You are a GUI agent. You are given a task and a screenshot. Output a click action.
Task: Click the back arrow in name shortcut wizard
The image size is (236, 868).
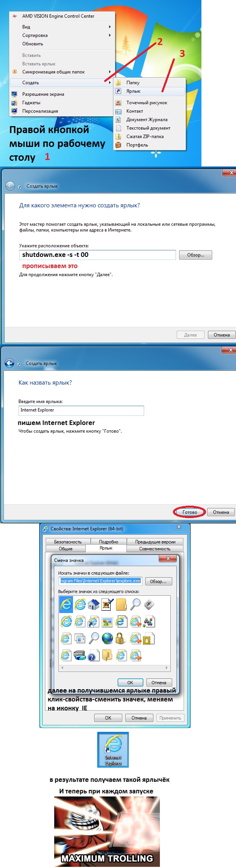pos(10,363)
